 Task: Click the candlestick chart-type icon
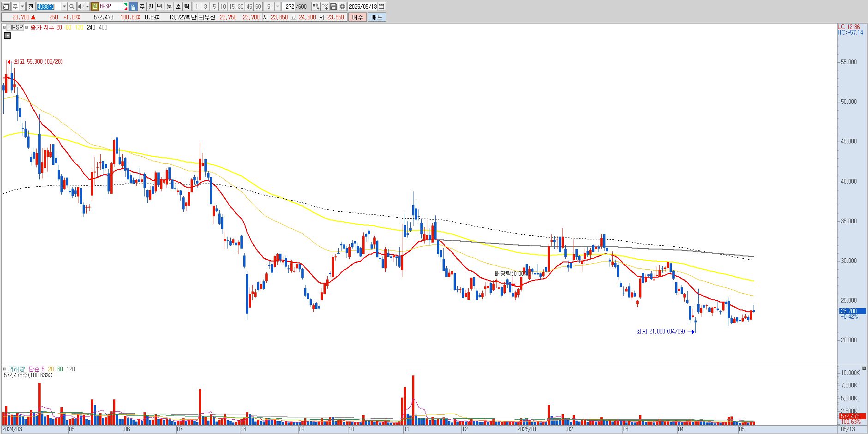[x=316, y=6]
